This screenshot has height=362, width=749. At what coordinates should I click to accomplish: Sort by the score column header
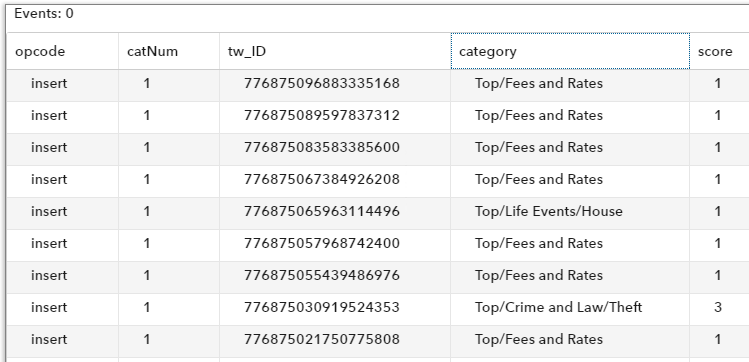click(x=719, y=51)
